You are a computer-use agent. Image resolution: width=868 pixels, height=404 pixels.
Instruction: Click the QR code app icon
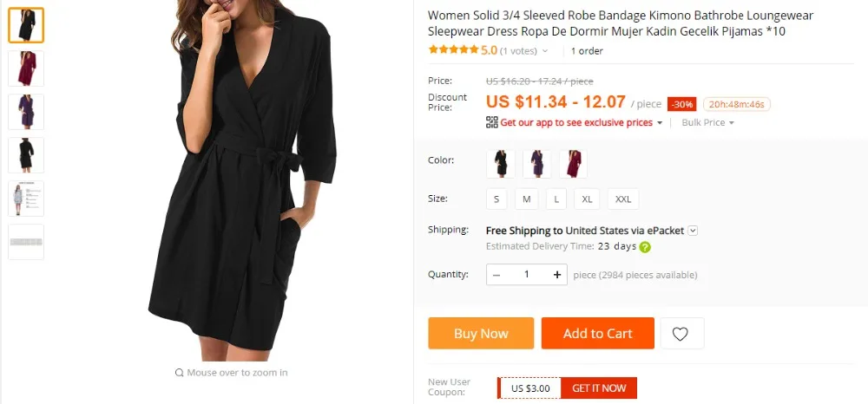(491, 123)
